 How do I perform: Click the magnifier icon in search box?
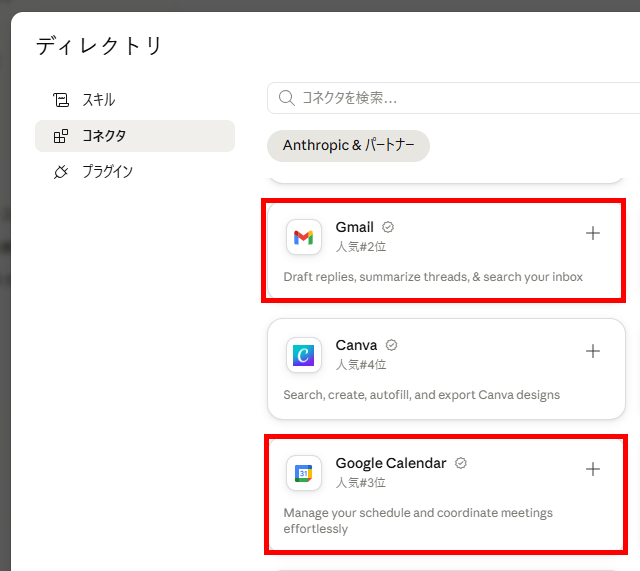click(x=287, y=98)
